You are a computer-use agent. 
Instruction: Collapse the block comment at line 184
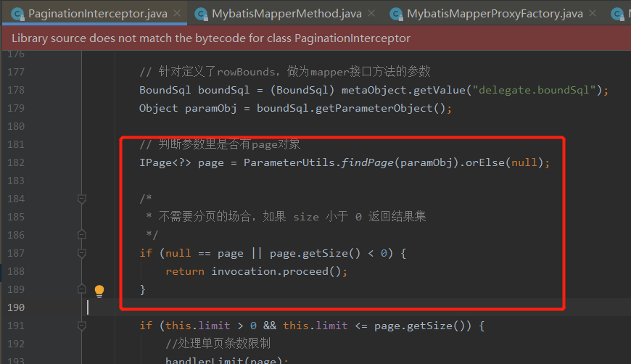click(x=82, y=199)
